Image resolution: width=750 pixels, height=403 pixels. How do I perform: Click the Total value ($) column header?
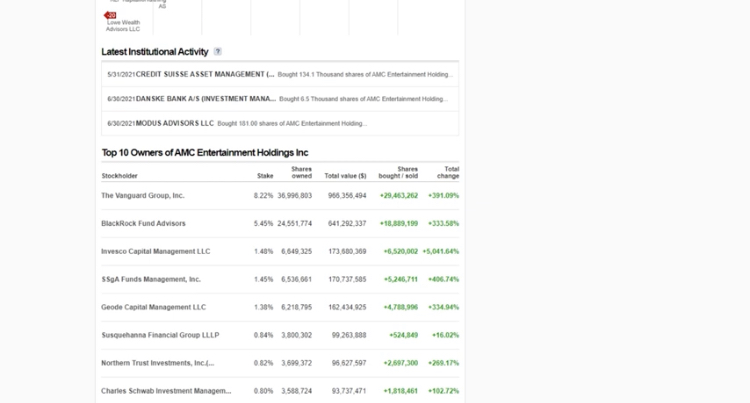[x=345, y=176]
